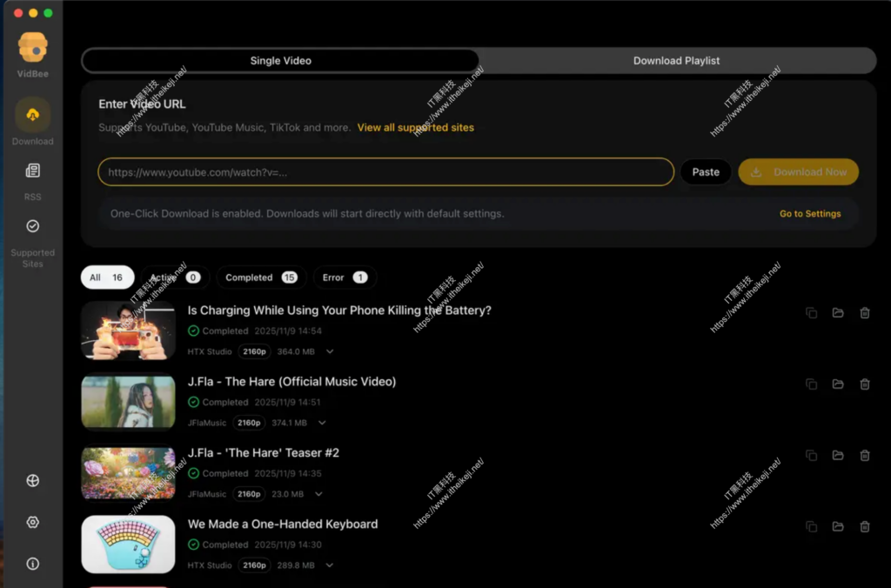The height and width of the screenshot is (588, 891).
Task: Open the RSS section icon
Action: click(33, 170)
